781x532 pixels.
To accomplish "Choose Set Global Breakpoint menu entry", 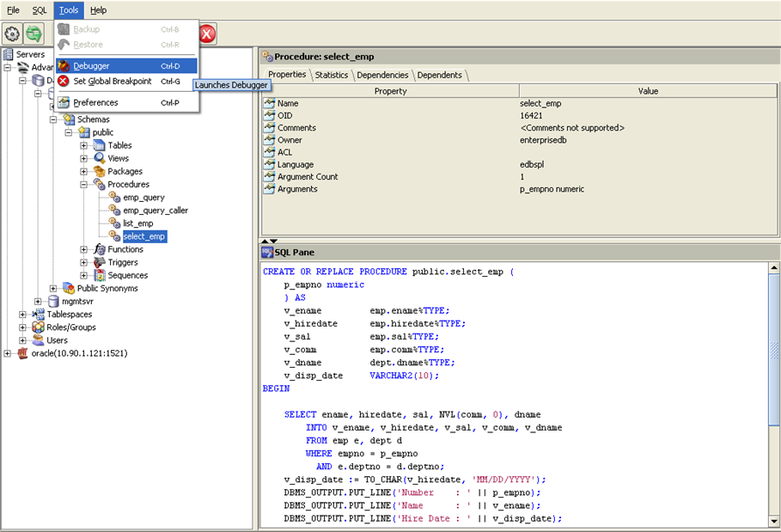I will click(112, 82).
